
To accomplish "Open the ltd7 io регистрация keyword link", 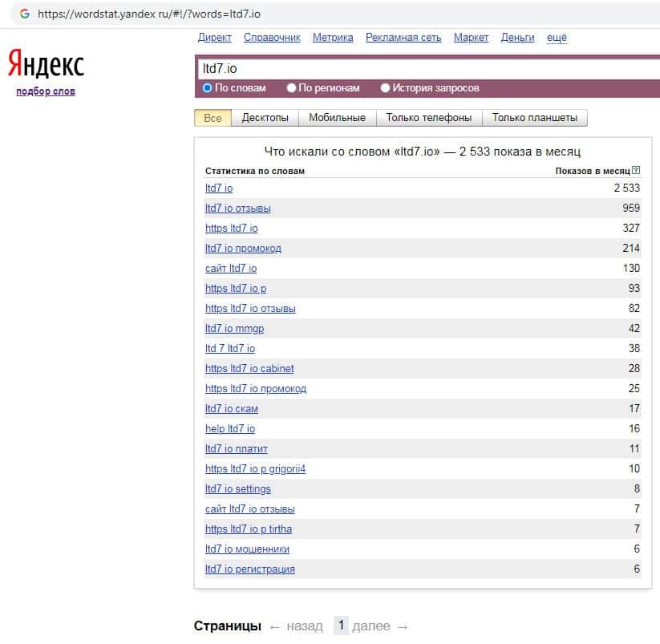I will [x=249, y=569].
